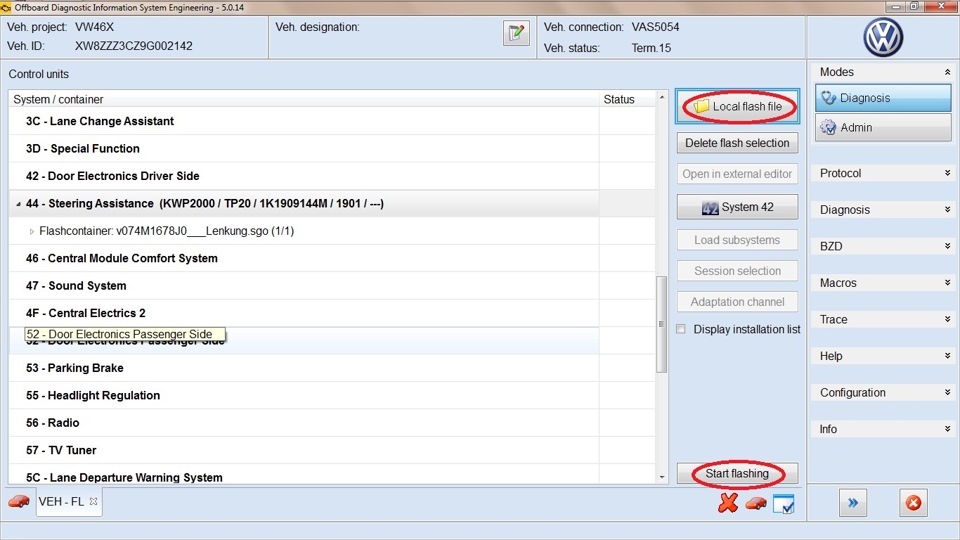Open the VEH - FL tab
This screenshot has height=540, width=960.
[x=61, y=501]
